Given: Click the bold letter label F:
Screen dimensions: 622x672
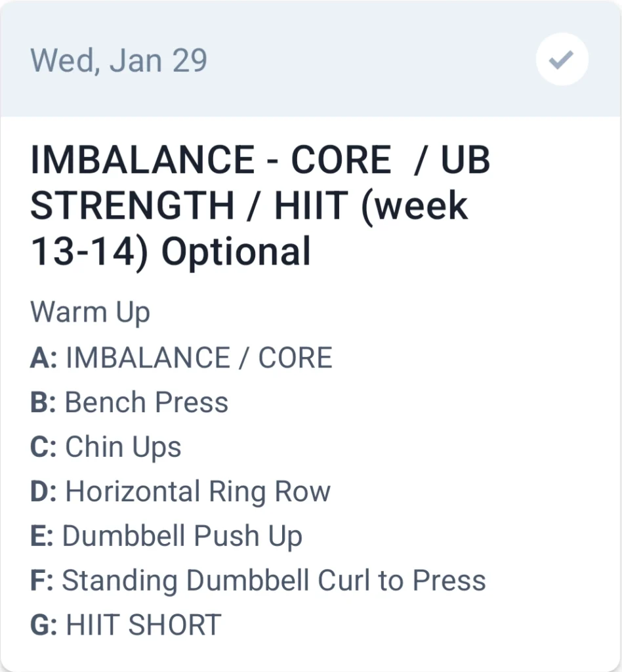Looking at the screenshot, I should tap(42, 581).
